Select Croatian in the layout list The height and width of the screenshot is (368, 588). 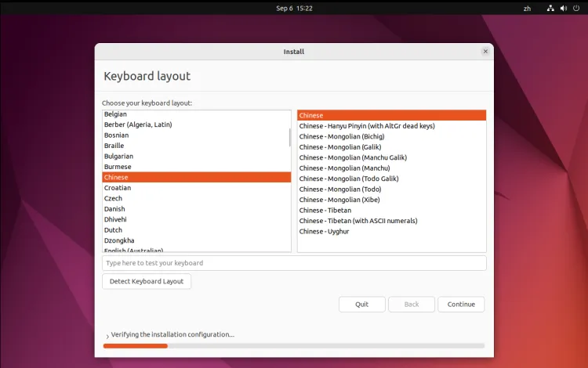[x=118, y=188]
